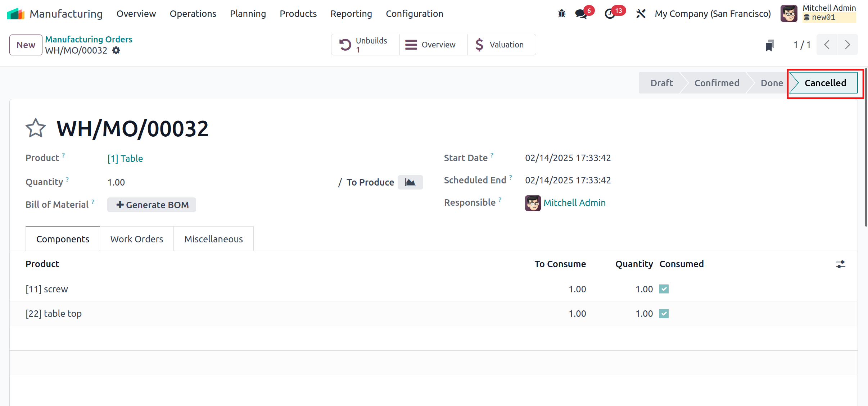This screenshot has height=406, width=868.
Task: Go to next record arrow
Action: [847, 45]
